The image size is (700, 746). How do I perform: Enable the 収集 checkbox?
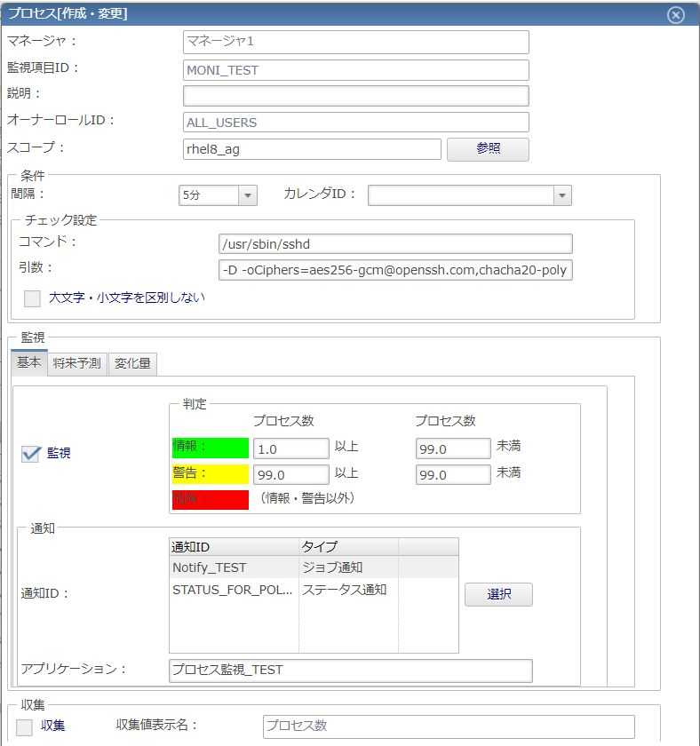pyautogui.click(x=24, y=726)
